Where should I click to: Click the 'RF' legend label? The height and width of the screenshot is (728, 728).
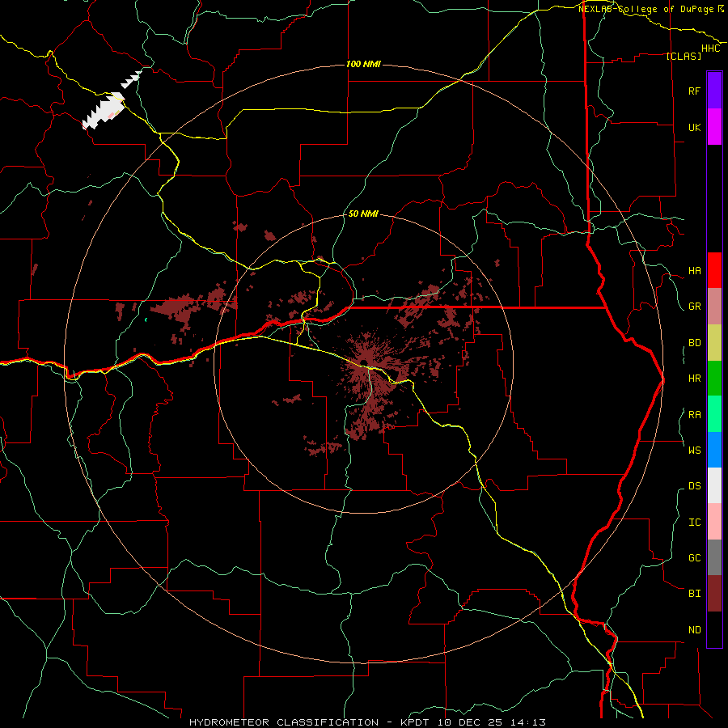pyautogui.click(x=694, y=91)
